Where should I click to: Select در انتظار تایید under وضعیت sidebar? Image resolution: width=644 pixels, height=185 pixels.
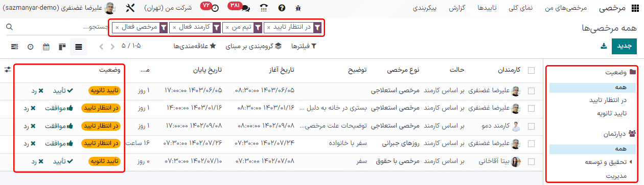click(x=607, y=100)
